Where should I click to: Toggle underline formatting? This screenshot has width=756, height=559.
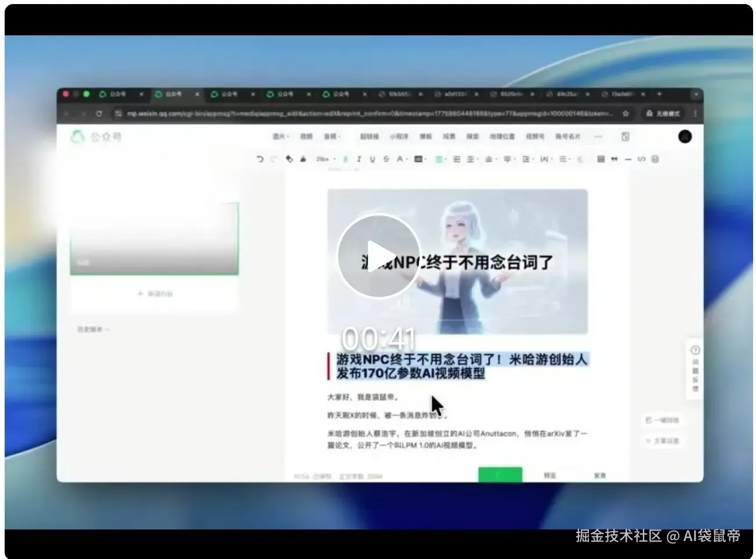coord(372,159)
